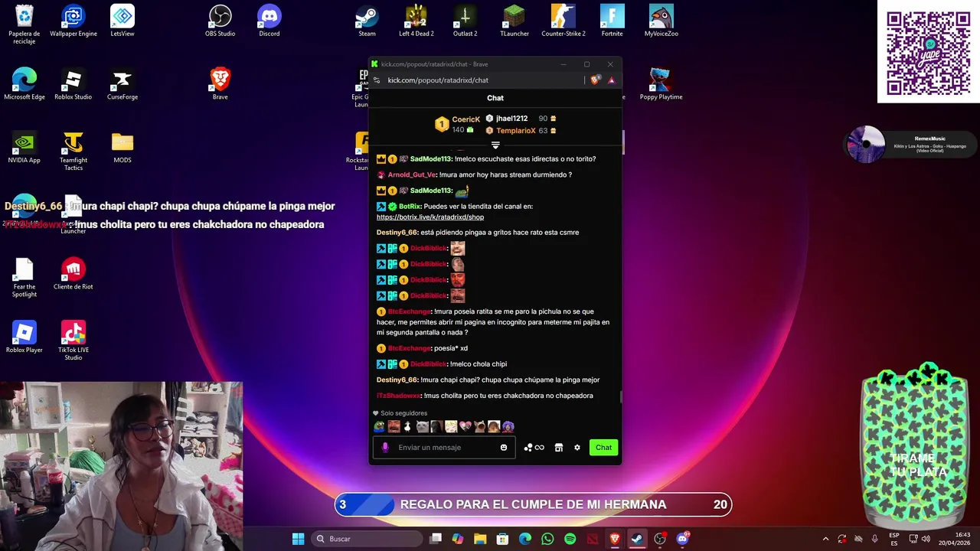Click the channel points infinity icon
This screenshot has height=551, width=980.
540,448
